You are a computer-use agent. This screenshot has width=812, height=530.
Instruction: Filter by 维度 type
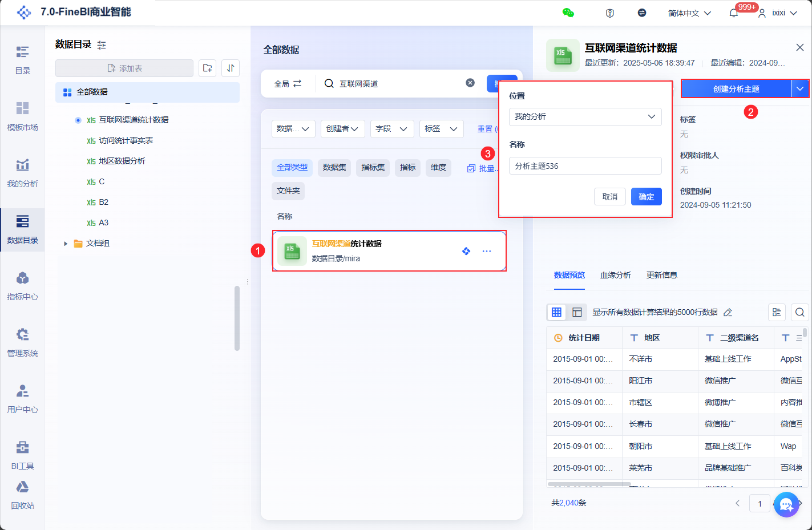(439, 167)
